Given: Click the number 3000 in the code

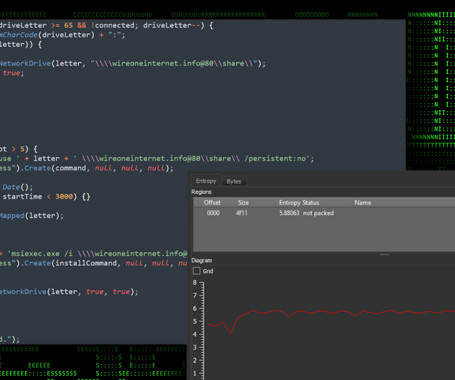Looking at the screenshot, I should pyautogui.click(x=64, y=197).
